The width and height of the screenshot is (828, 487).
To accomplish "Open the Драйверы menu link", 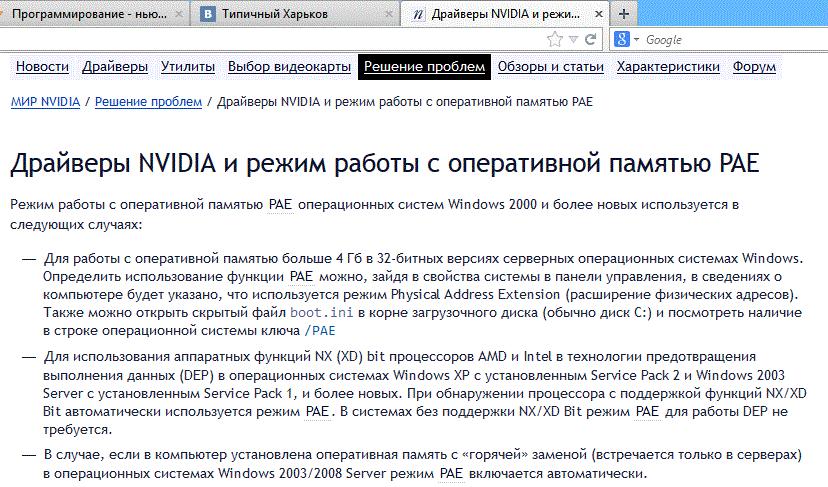I will pos(115,67).
